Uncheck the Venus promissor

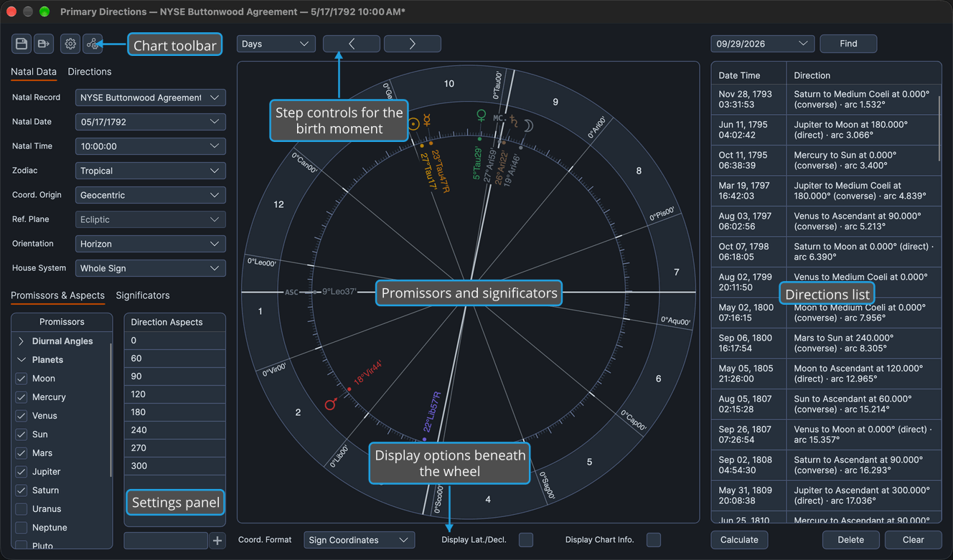pyautogui.click(x=22, y=416)
